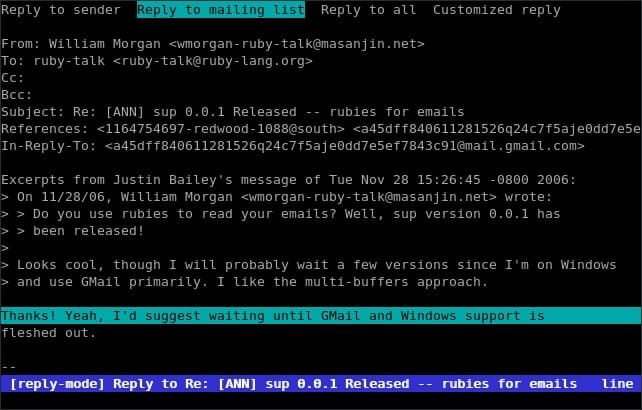Choose the Reply to all option
The width and height of the screenshot is (642, 410).
[x=368, y=10]
